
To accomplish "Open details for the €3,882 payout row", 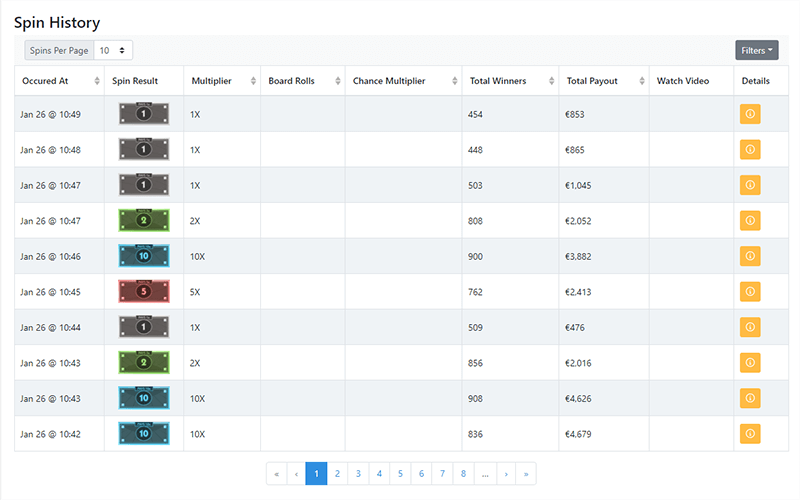I will pos(750,256).
